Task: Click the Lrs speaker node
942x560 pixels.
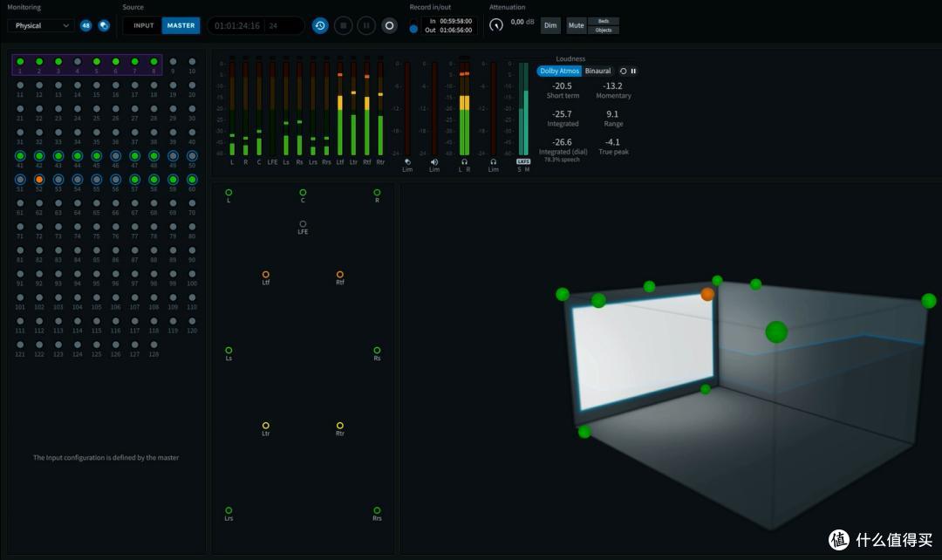Action: pyautogui.click(x=229, y=511)
